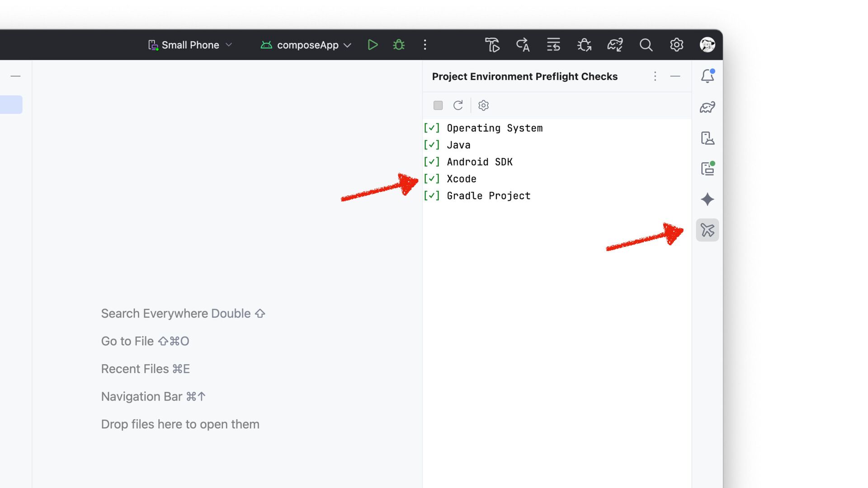868x488 pixels.
Task: Click the apply code changes icon
Action: pos(553,45)
